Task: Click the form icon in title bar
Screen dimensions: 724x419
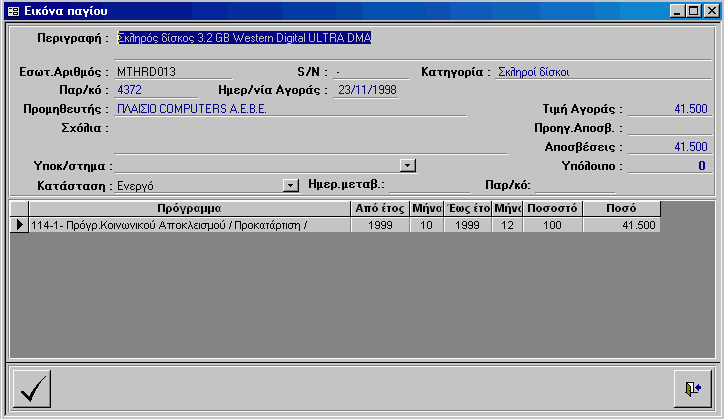Action: pyautogui.click(x=12, y=10)
